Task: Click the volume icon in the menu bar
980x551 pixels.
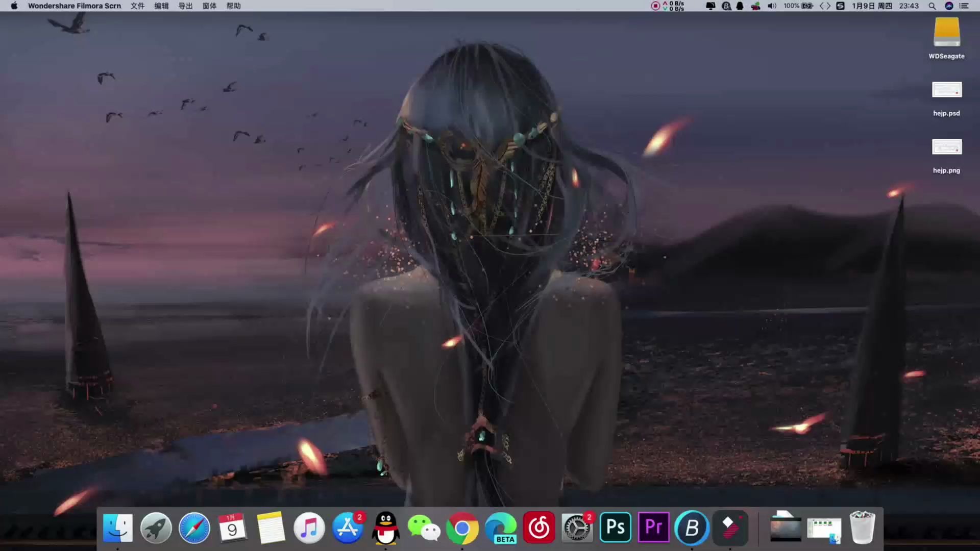Action: click(772, 6)
